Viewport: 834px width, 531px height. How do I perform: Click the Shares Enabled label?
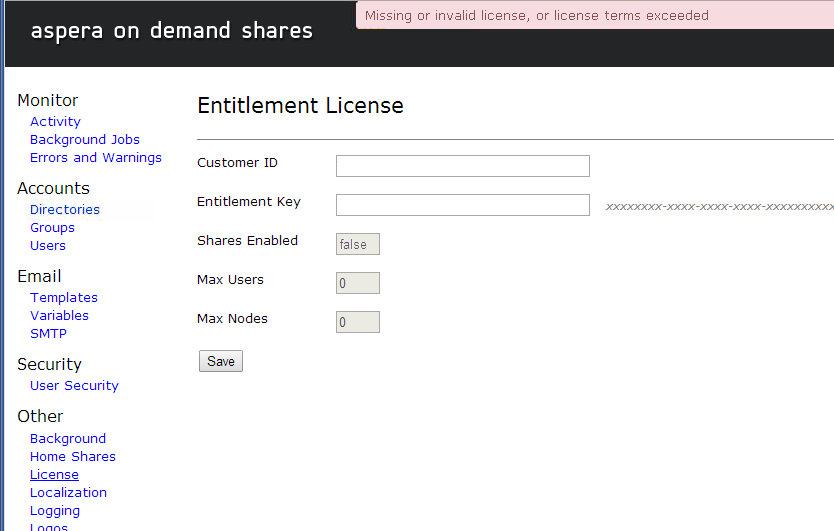247,240
